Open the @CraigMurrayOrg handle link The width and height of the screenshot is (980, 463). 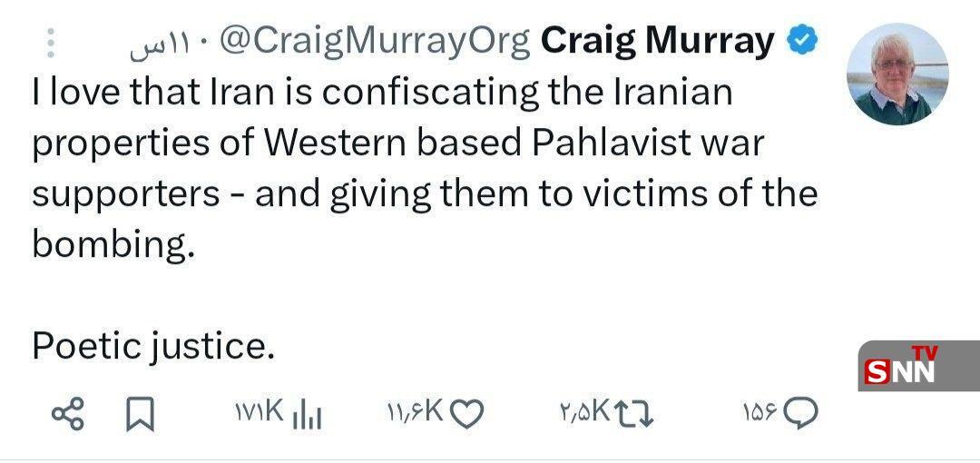point(376,42)
